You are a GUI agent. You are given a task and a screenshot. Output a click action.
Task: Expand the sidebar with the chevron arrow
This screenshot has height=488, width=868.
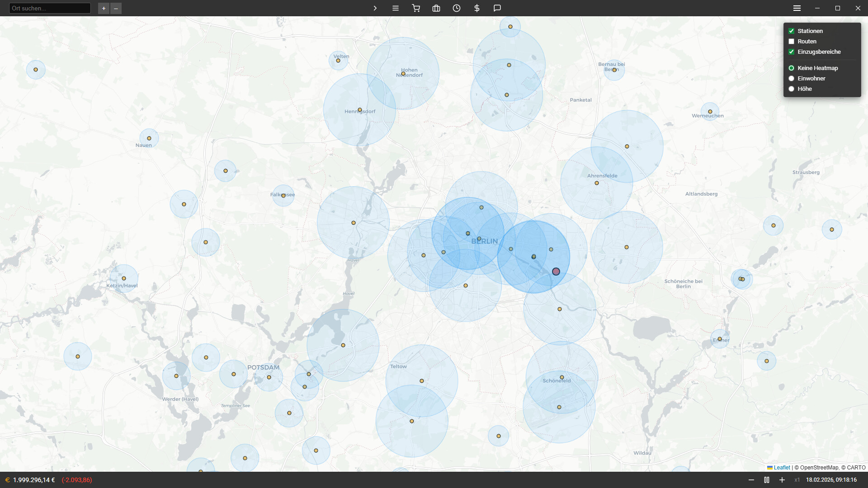tap(375, 8)
